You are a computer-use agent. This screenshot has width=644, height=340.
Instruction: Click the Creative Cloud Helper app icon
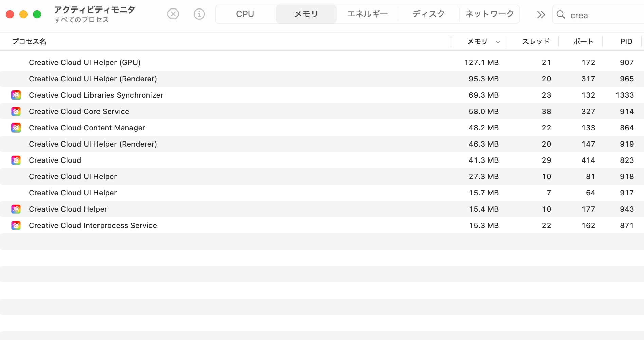[x=16, y=209]
